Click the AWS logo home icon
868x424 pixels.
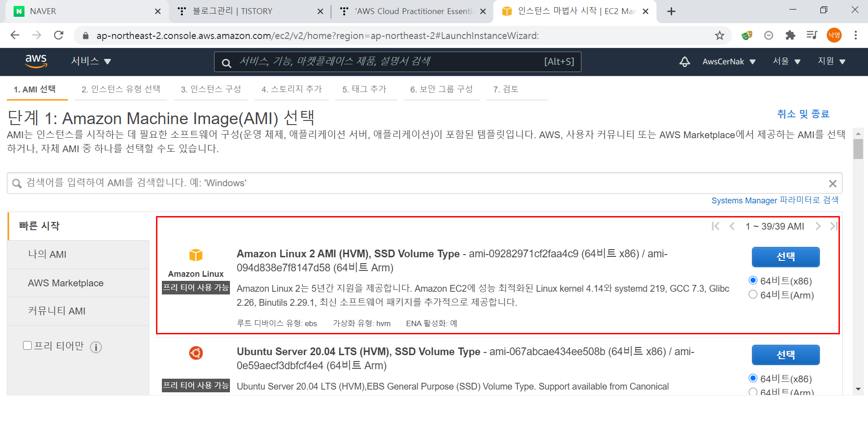pyautogui.click(x=36, y=61)
